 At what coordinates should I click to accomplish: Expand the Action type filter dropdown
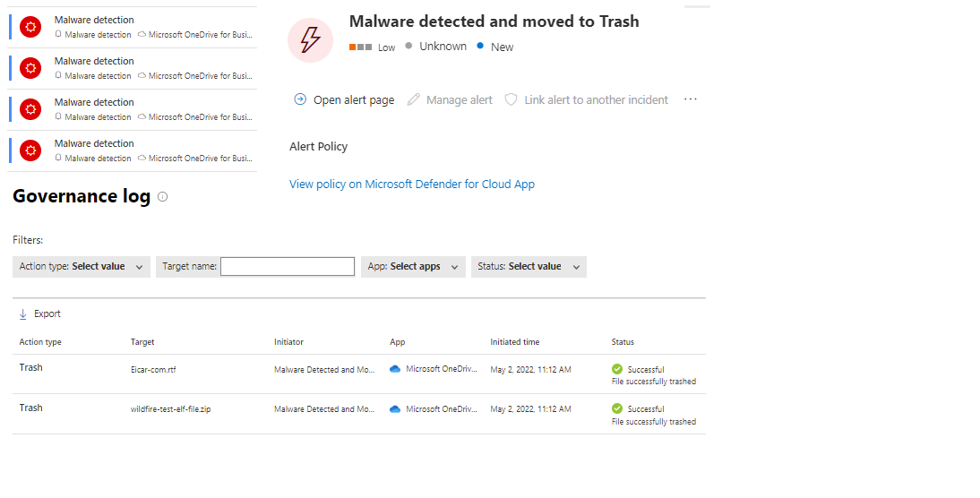point(82,267)
